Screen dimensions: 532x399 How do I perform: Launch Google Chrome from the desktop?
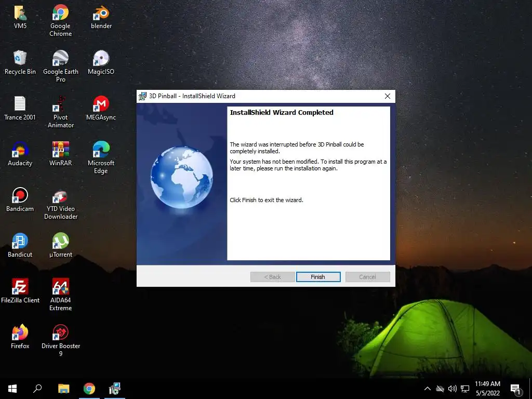tap(60, 20)
